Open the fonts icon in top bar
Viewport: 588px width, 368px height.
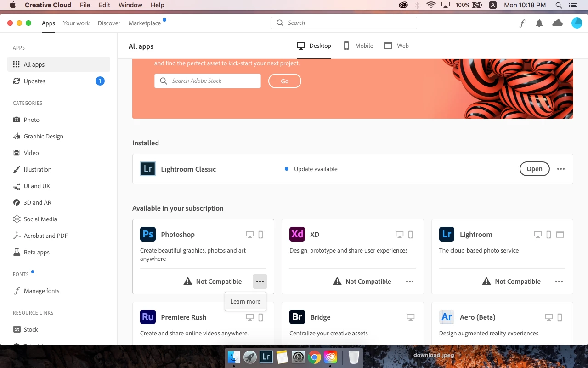[522, 23]
